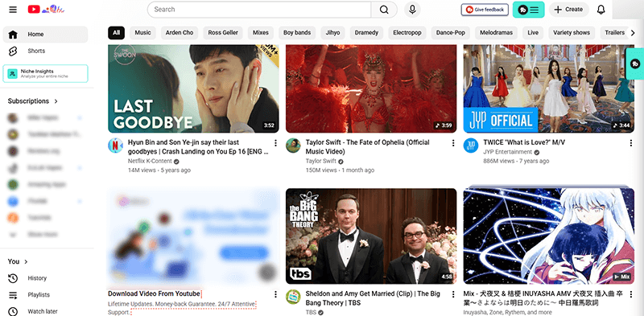Open TBS channel avatar
The height and width of the screenshot is (316, 644).
[293, 297]
